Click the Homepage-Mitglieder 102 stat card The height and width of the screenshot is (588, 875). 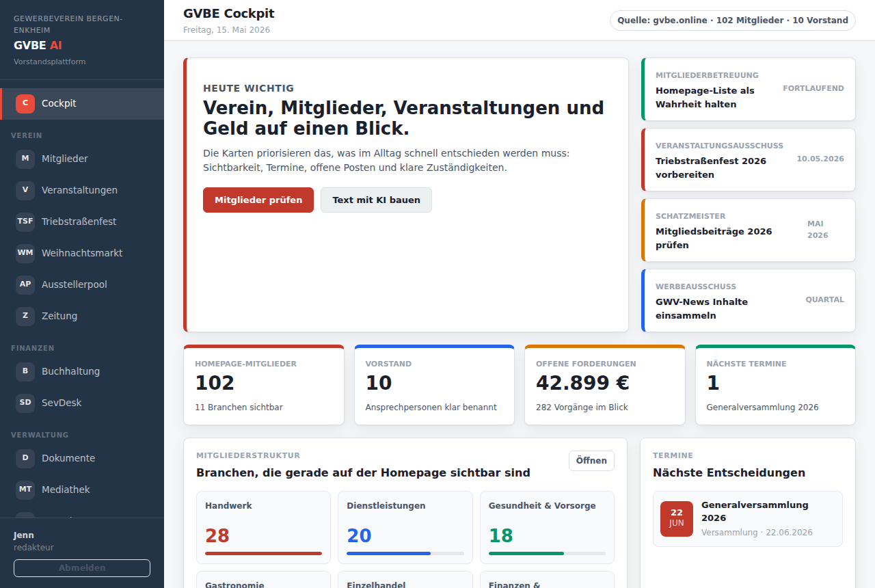pyautogui.click(x=264, y=385)
